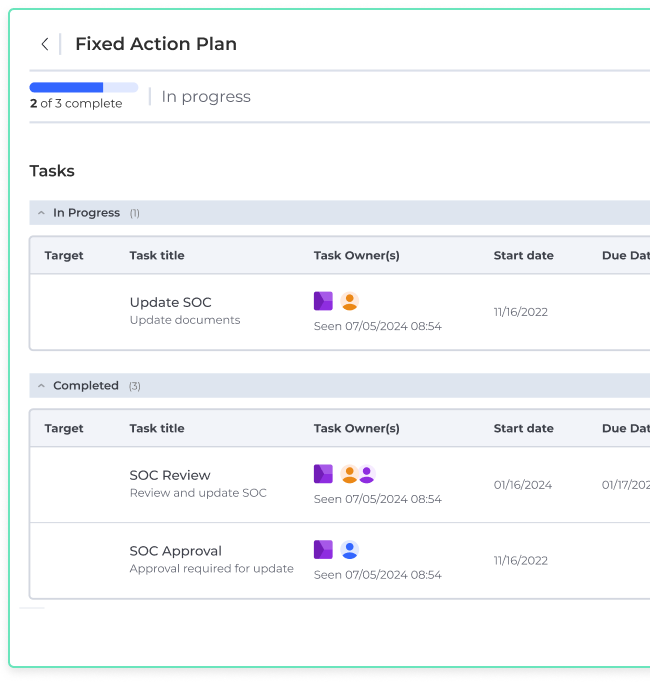Click the blue owner avatar for SOC Approval
This screenshot has height=692, width=650.
coord(349,550)
